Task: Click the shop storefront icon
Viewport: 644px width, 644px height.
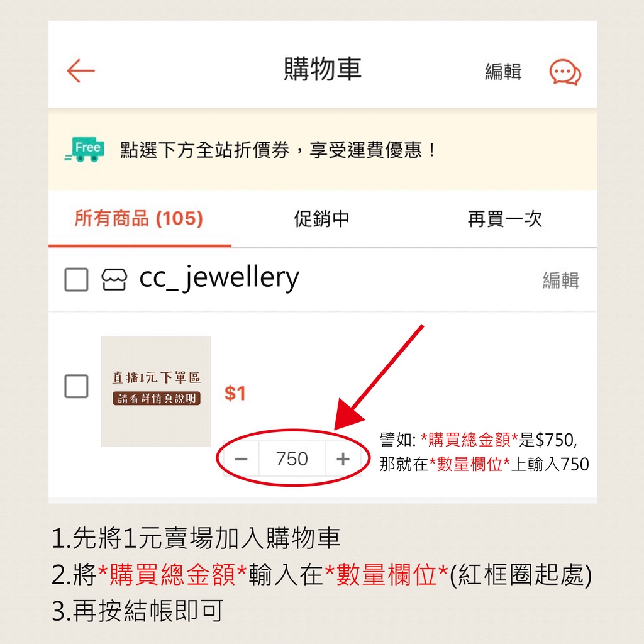Action: (x=114, y=280)
